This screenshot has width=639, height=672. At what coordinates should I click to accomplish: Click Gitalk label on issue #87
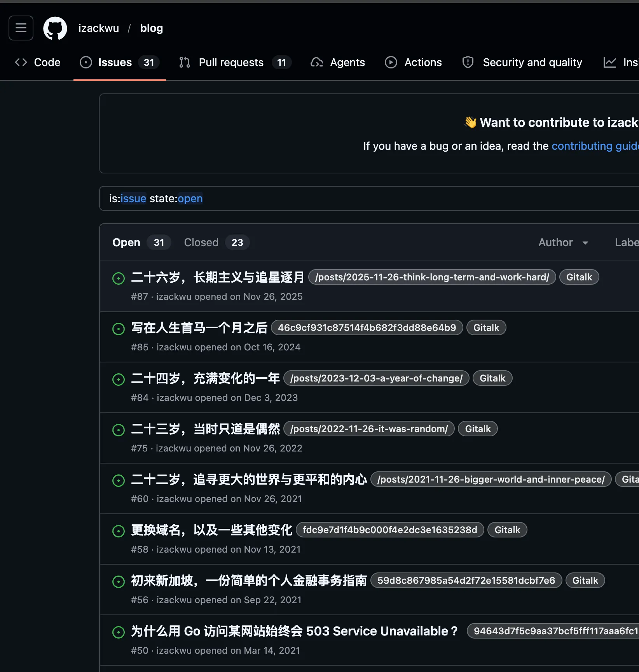[579, 277]
